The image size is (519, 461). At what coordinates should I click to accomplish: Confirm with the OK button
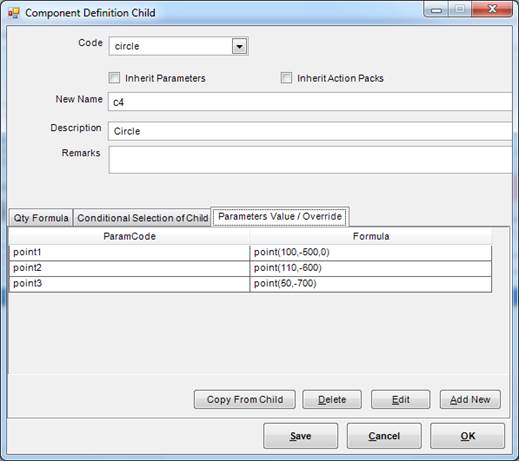468,436
